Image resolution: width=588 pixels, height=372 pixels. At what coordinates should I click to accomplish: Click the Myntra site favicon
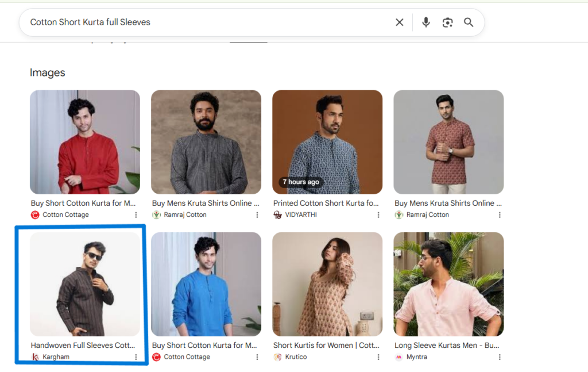pyautogui.click(x=399, y=357)
